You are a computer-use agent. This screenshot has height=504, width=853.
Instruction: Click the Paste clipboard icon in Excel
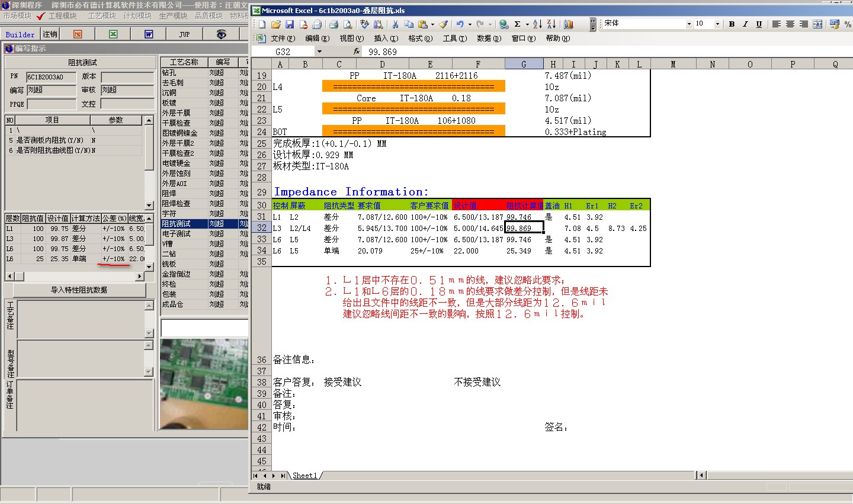pos(422,24)
